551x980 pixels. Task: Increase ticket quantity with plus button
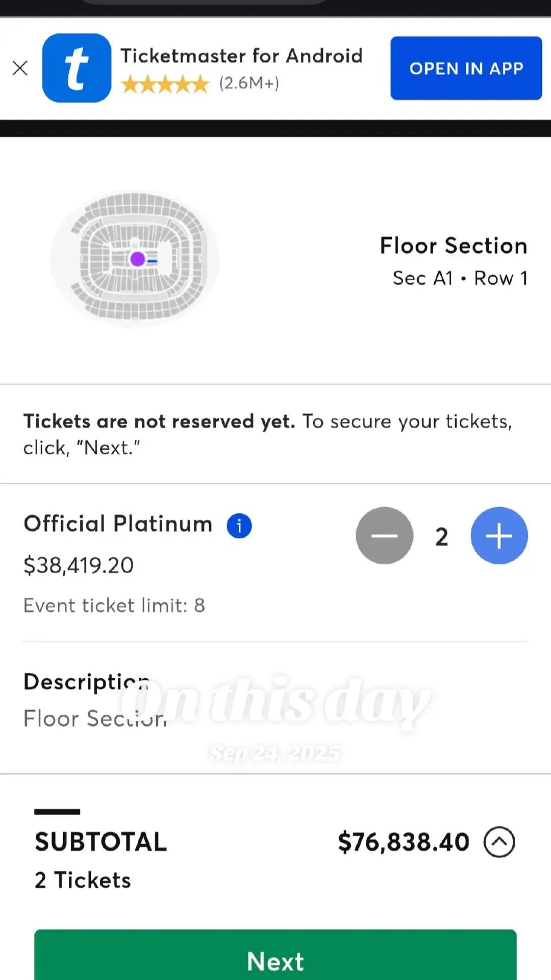click(499, 535)
